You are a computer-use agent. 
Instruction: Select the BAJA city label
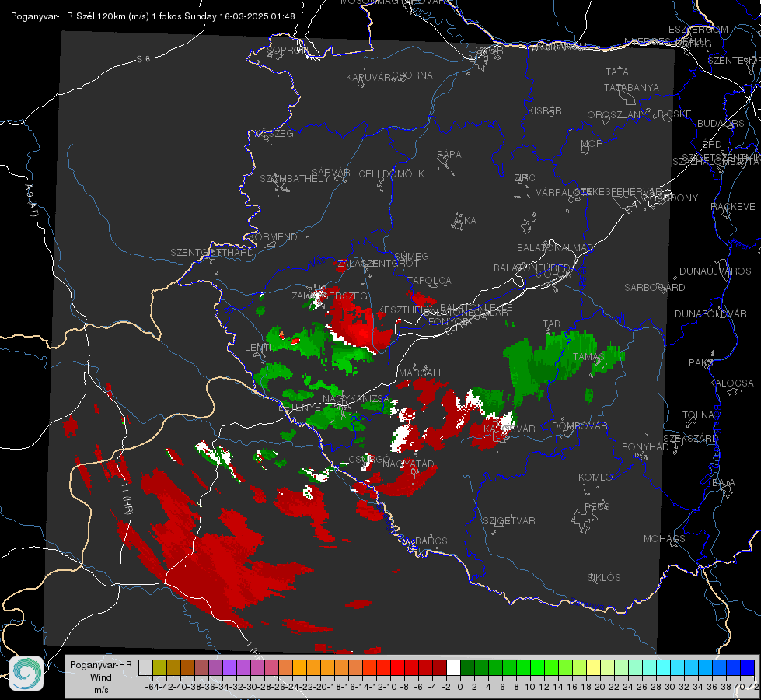724,483
